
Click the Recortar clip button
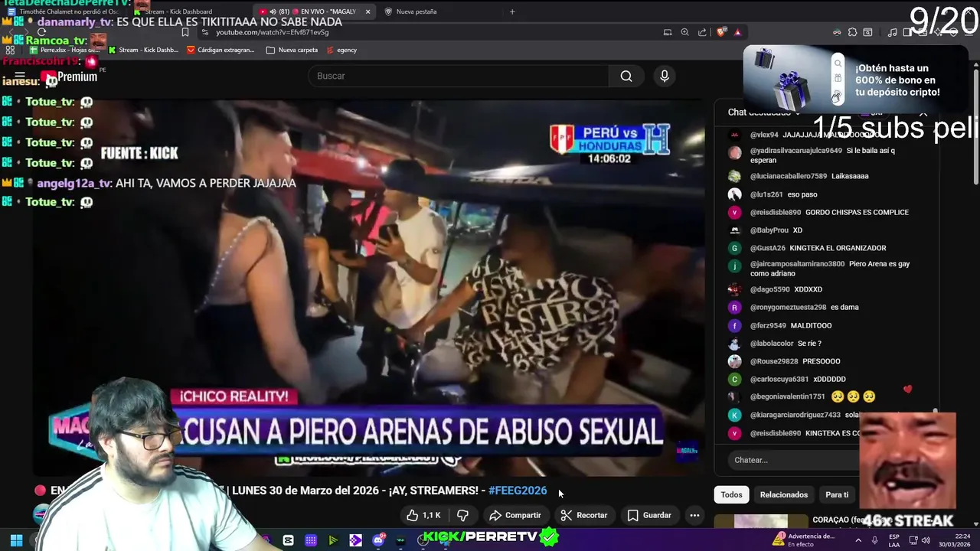point(583,515)
